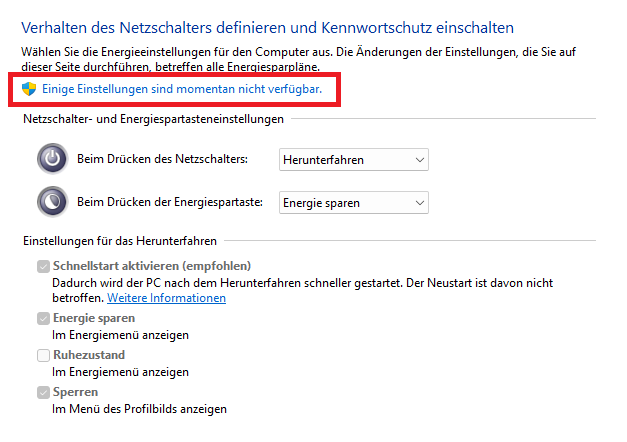Click the UAC shield icon
The width and height of the screenshot is (627, 442).
(30, 89)
